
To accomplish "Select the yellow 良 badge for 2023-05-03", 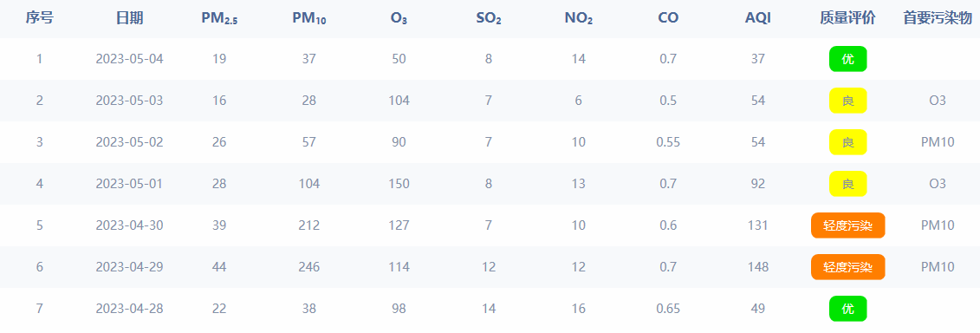I will pos(847,101).
